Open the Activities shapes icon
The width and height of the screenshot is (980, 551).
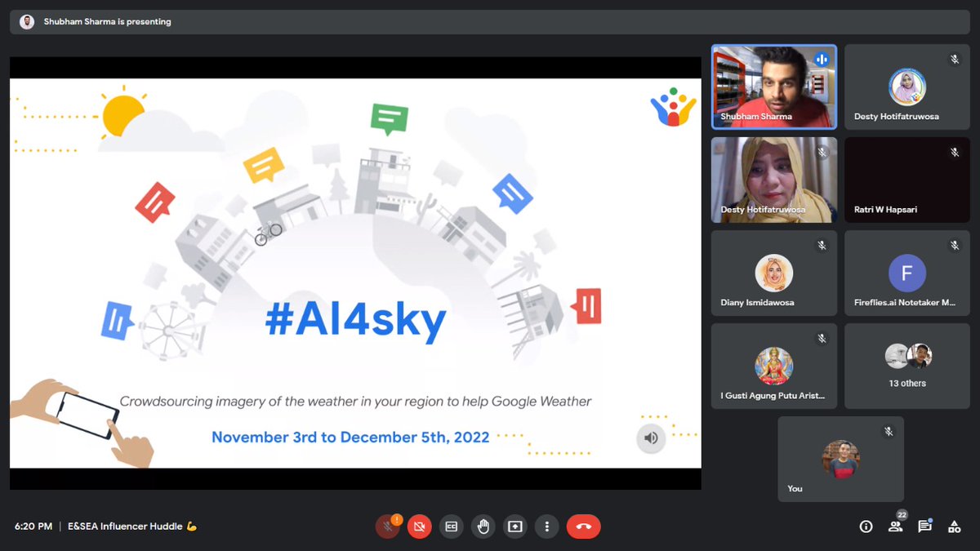[x=954, y=527]
